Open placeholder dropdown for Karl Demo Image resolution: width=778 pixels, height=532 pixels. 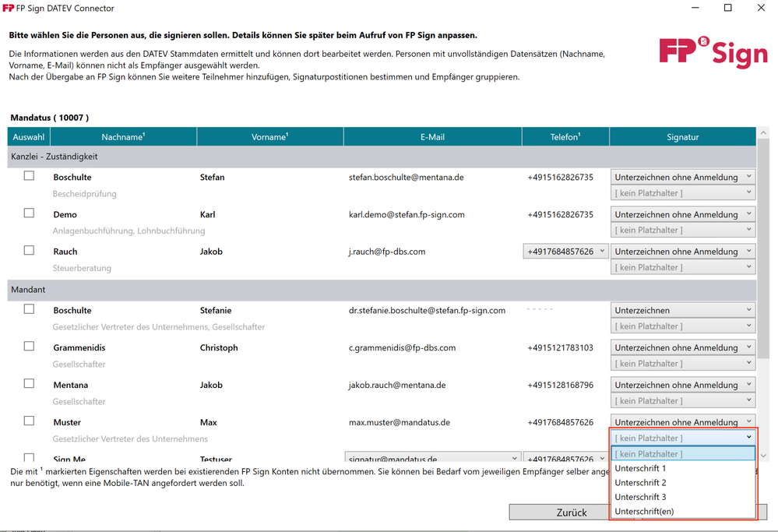[x=683, y=231]
